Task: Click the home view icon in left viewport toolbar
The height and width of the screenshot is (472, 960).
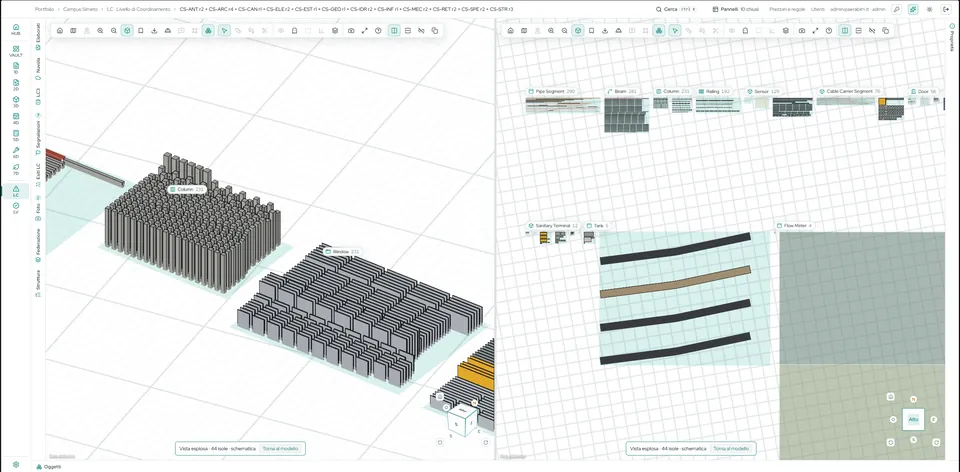Action: pyautogui.click(x=59, y=31)
